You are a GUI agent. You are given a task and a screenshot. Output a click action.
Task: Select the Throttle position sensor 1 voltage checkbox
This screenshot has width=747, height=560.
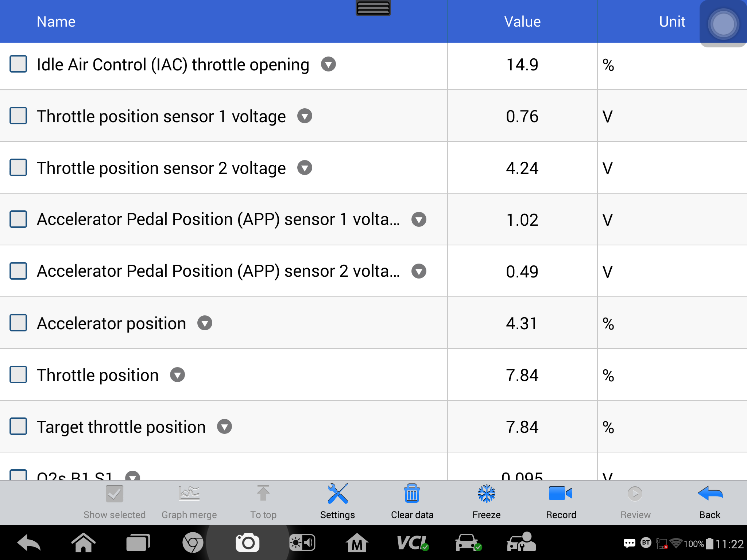[18, 116]
